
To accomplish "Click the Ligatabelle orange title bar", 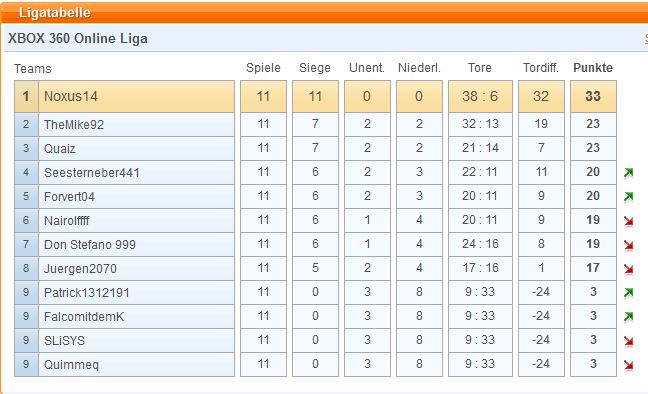I will pyautogui.click(x=324, y=12).
